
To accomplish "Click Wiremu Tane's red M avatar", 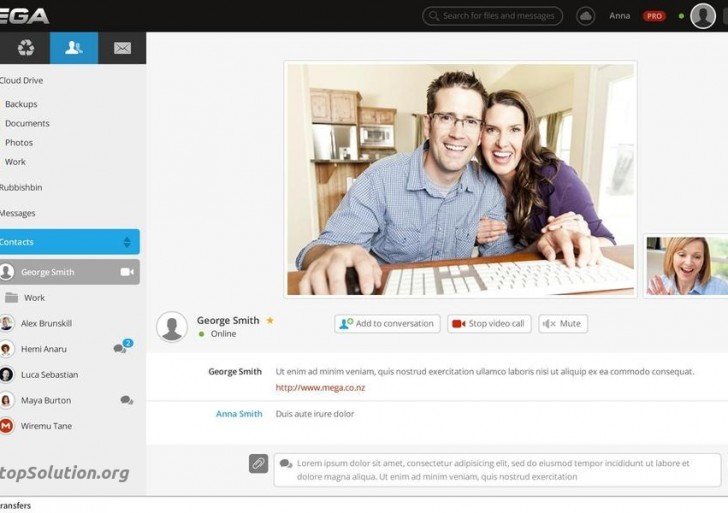I will (x=6, y=426).
